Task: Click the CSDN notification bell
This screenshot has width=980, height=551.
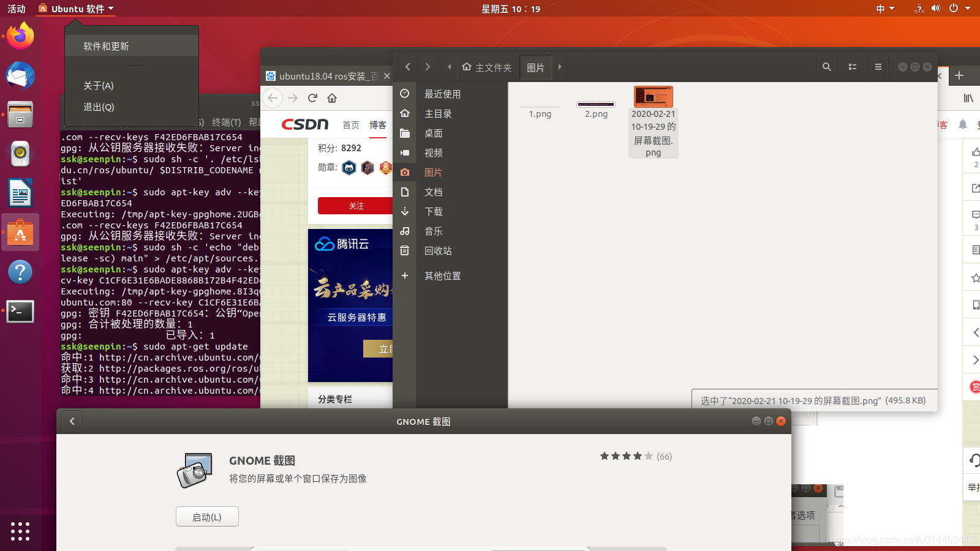Action: 963,125
